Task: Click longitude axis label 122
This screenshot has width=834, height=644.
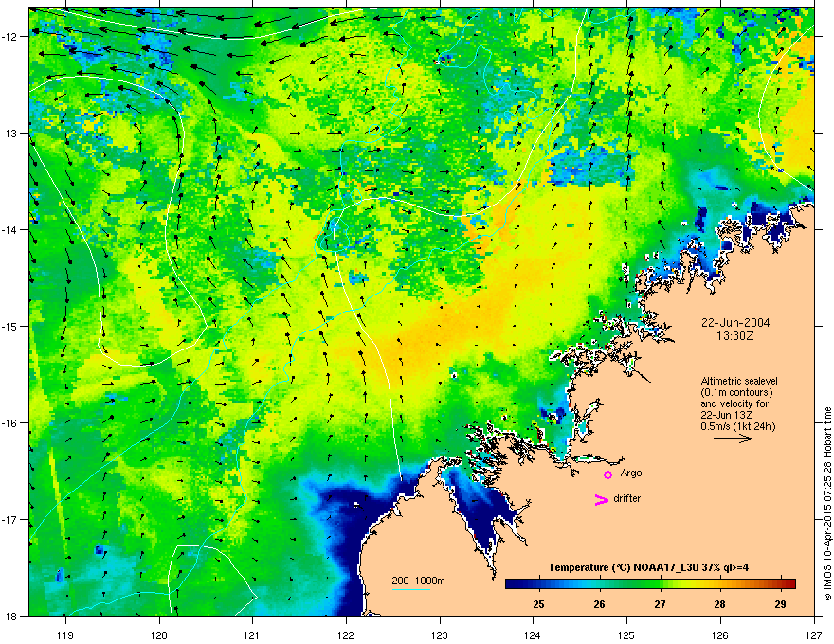Action: click(x=346, y=635)
